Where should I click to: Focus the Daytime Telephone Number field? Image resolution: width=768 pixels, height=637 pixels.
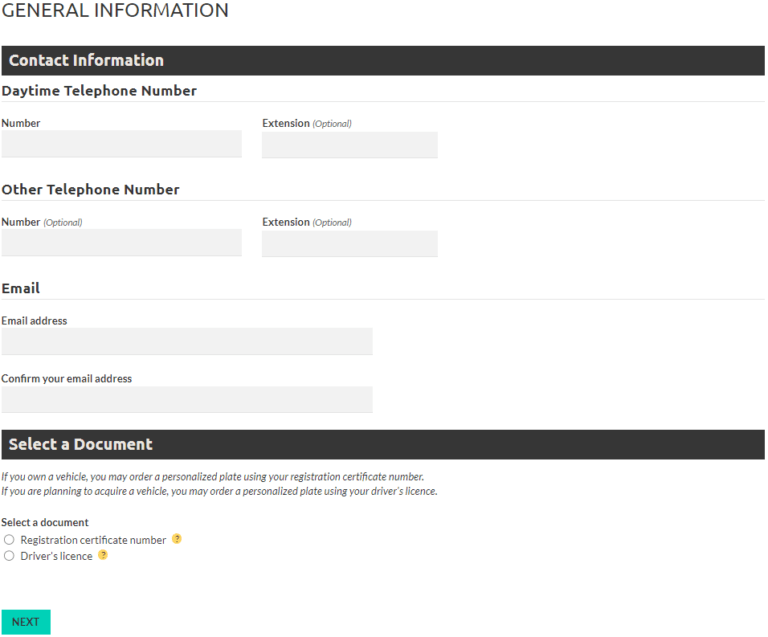click(x=121, y=144)
